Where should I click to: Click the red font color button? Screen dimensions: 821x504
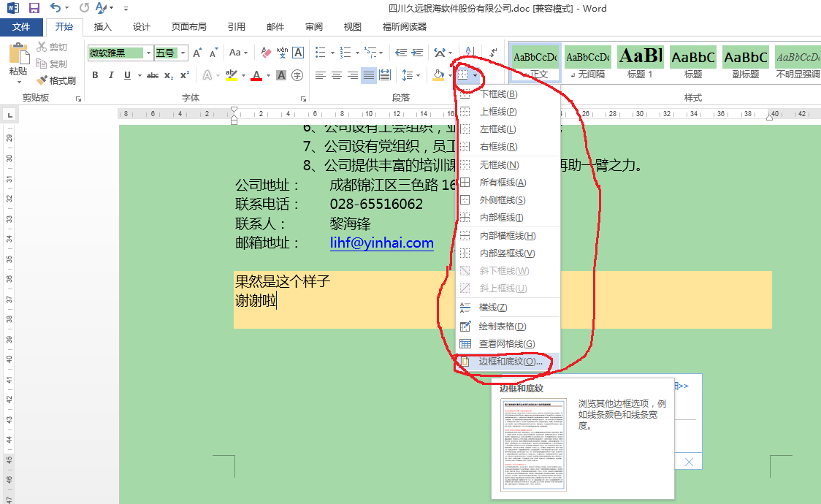point(256,75)
